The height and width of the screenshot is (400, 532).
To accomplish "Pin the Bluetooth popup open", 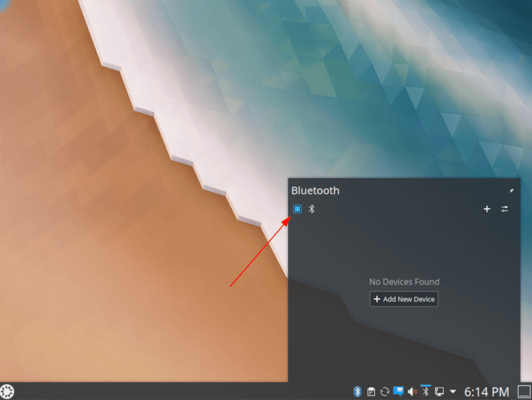I will pos(511,190).
